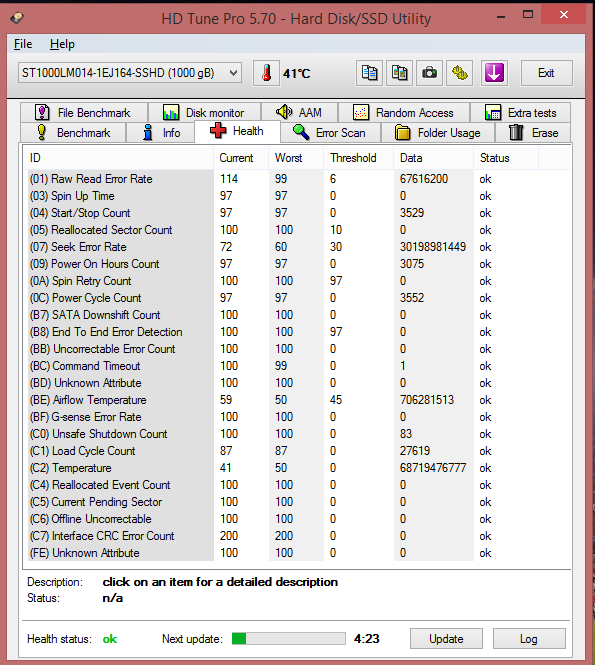Click the data value 68719476777
The height and width of the screenshot is (665, 595).
click(x=433, y=468)
